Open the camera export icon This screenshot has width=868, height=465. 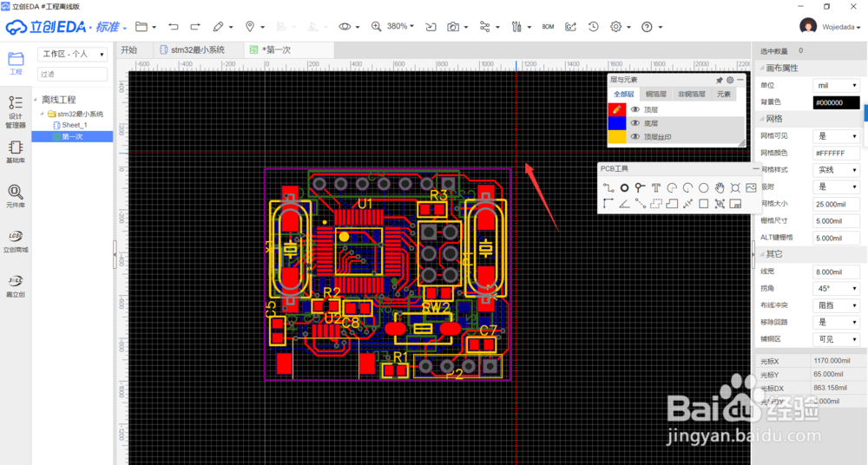pyautogui.click(x=453, y=27)
